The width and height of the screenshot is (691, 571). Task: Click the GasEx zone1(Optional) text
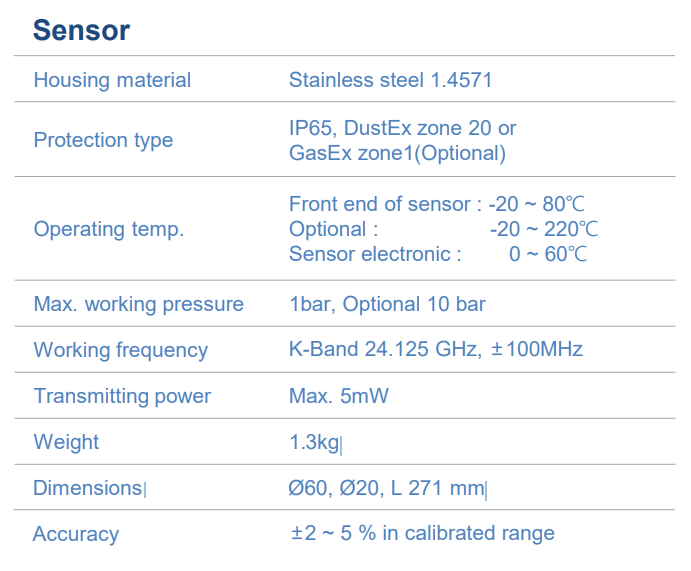397,153
